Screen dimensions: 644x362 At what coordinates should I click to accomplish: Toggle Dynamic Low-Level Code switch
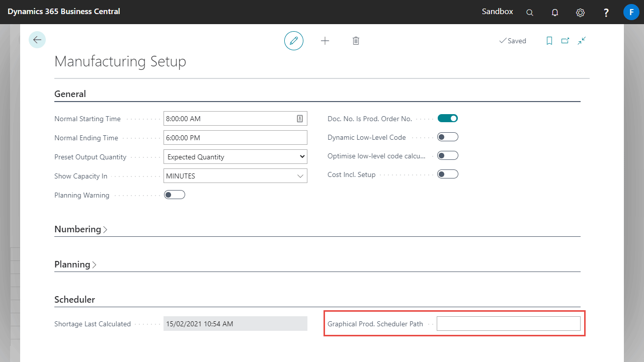(448, 137)
